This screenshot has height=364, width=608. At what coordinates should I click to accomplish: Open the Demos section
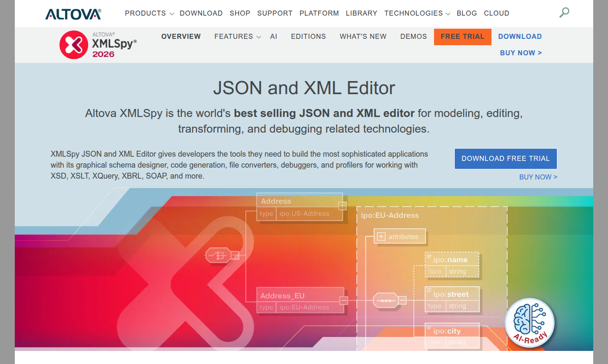[x=413, y=37]
